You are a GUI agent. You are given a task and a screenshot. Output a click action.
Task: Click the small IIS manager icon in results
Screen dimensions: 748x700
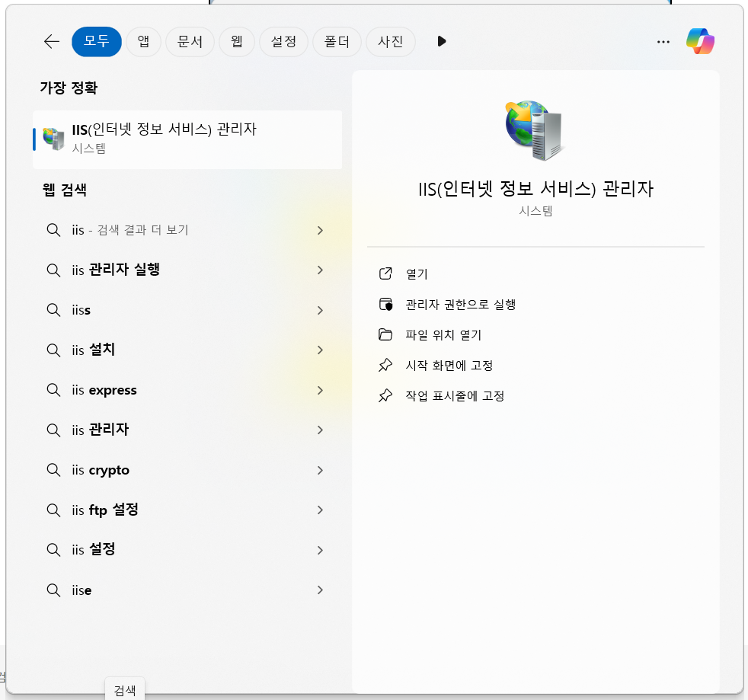(53, 139)
